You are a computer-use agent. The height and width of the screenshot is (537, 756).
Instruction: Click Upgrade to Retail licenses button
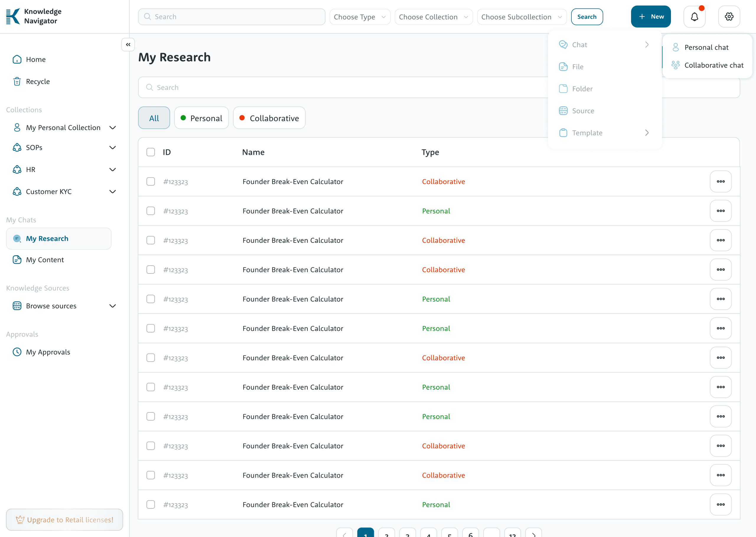click(x=64, y=520)
